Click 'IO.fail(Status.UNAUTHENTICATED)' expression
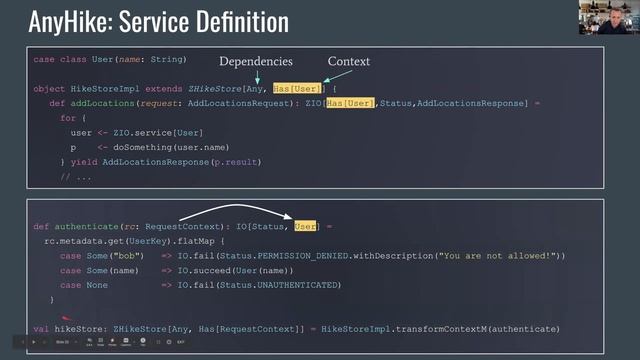 coord(259,285)
